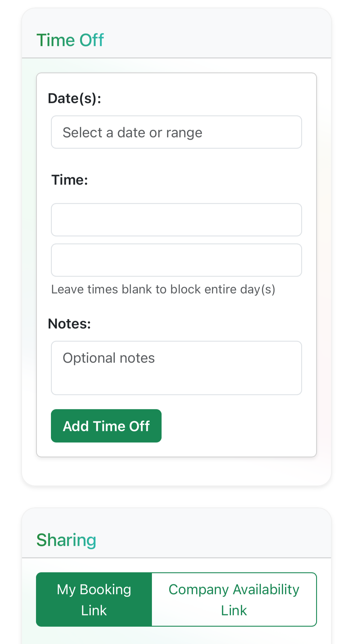Viewport: 353px width, 644px height.
Task: Switch to the My Booking Link tab
Action: coord(94,600)
